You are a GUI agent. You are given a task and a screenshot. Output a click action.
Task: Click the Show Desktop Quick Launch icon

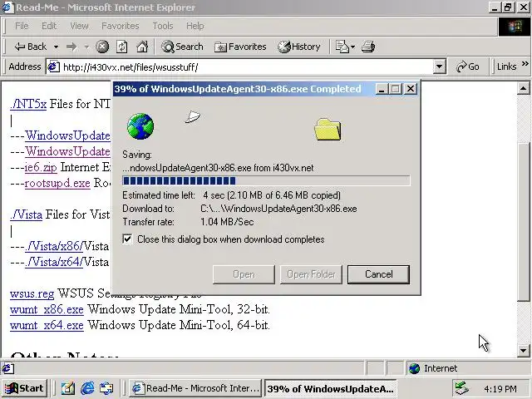[x=67, y=388]
